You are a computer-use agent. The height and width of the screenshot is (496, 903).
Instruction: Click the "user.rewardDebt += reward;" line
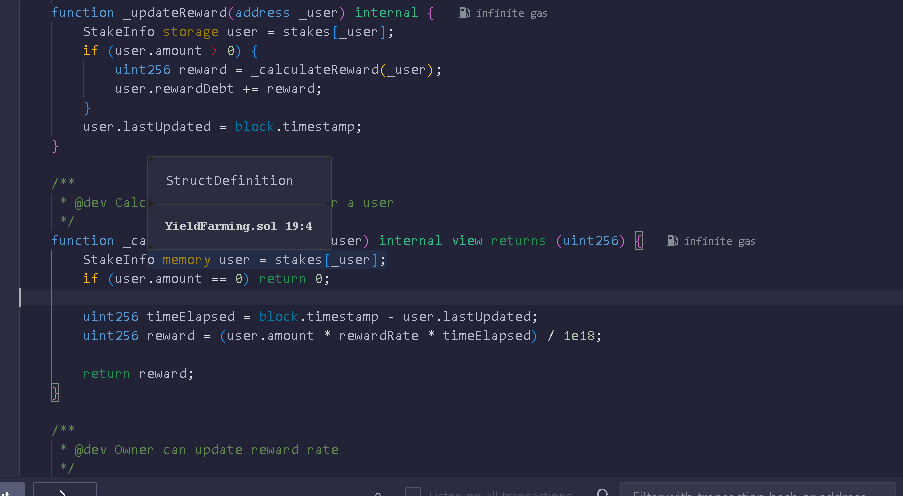[x=218, y=89]
